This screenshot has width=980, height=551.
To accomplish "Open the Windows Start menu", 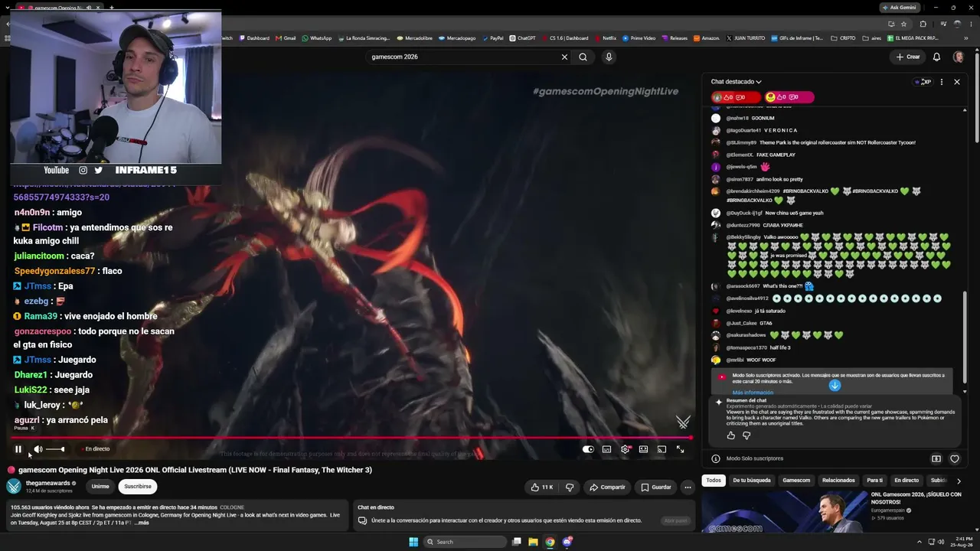I will 413,542.
